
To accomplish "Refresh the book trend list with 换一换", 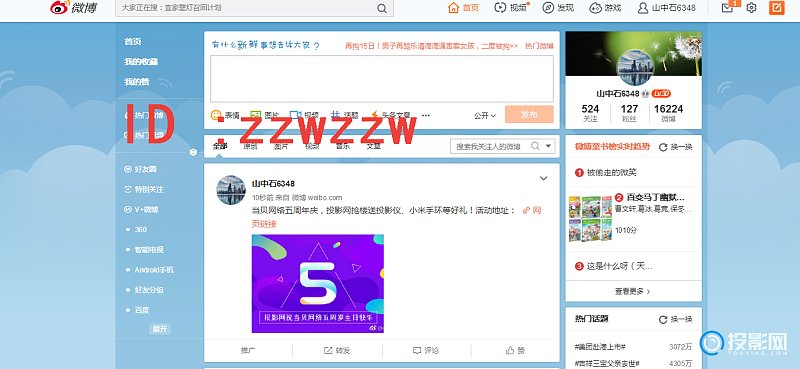I will pos(676,147).
